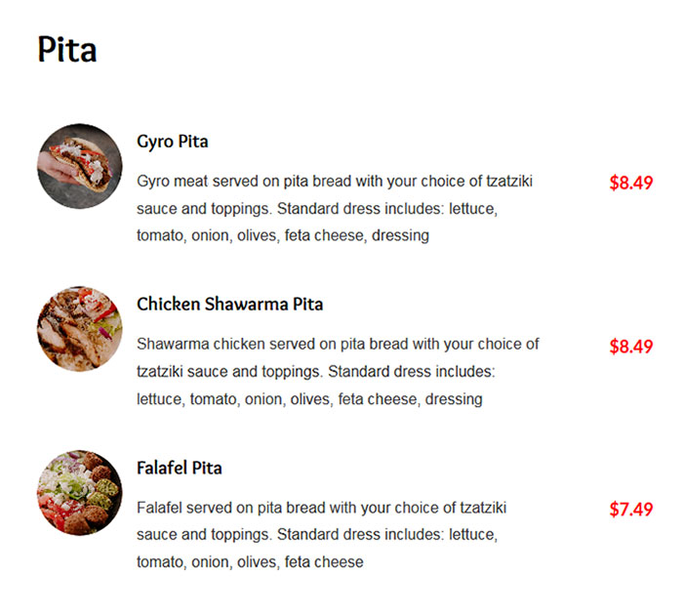This screenshot has height=616, width=683.
Task: Click Gyro Pita's "sauce and toppings" line
Action: (x=317, y=208)
